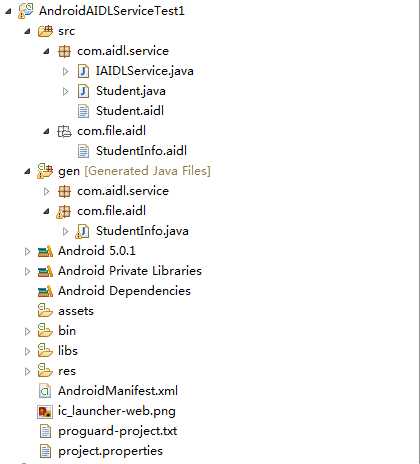The height and width of the screenshot is (464, 420).
Task: Click the AndroidManifest.xml file icon
Action: pos(45,391)
